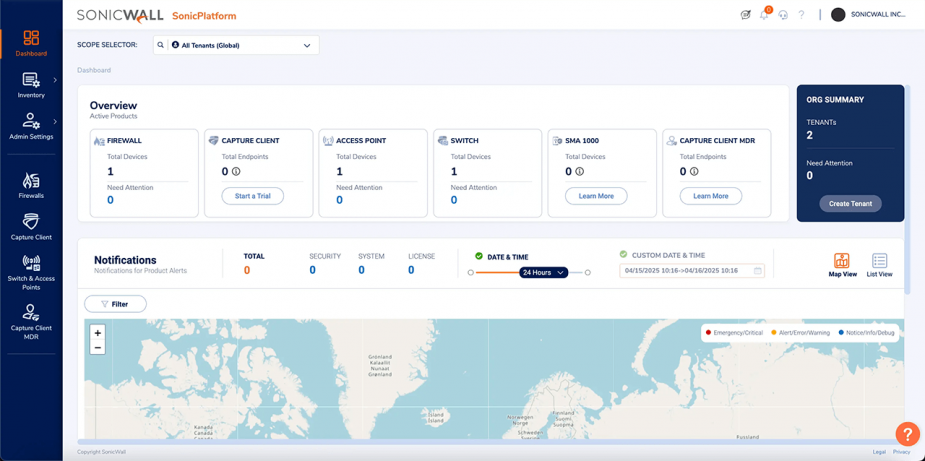Screen dimensions: 925x461
Task: Click Firewall Need Attention count 0
Action: point(110,200)
